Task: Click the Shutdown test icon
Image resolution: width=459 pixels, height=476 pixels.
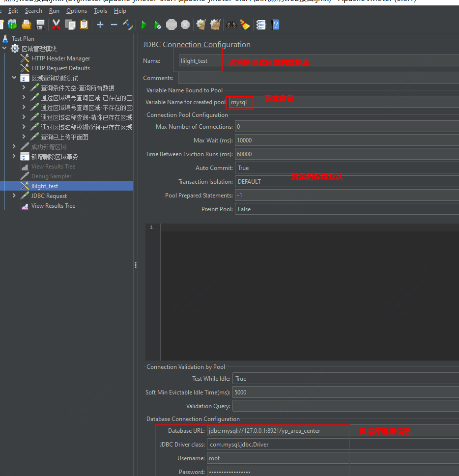Action: click(x=185, y=25)
